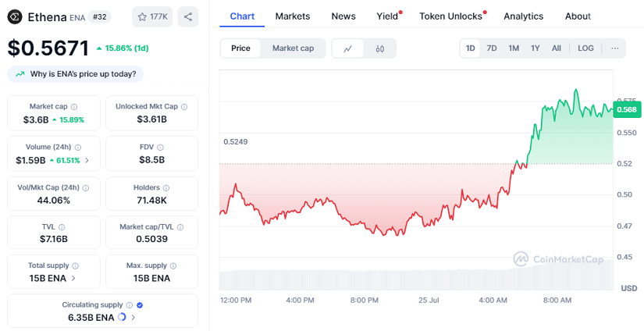Click the Ethena logo icon
This screenshot has width=644, height=331.
(15, 17)
